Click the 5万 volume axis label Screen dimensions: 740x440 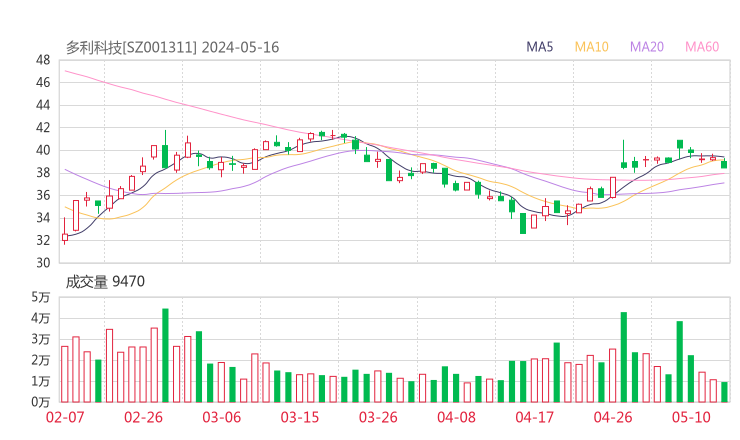tap(41, 297)
